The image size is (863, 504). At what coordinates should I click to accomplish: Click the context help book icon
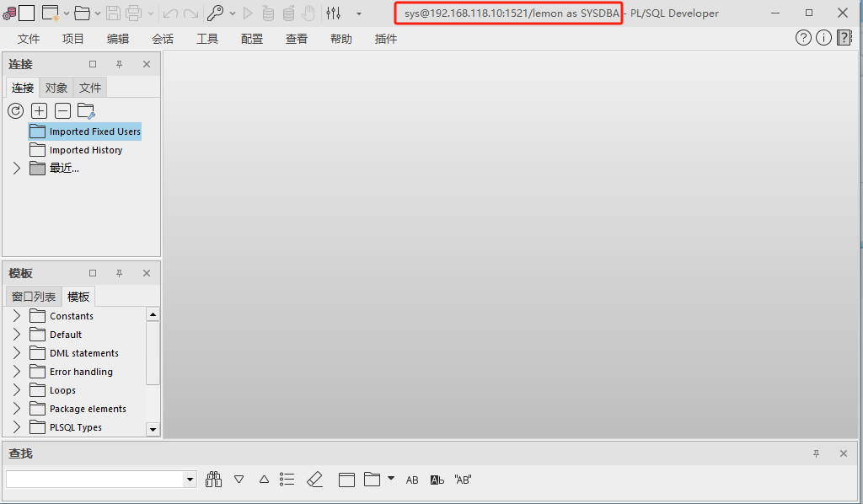[x=844, y=37]
